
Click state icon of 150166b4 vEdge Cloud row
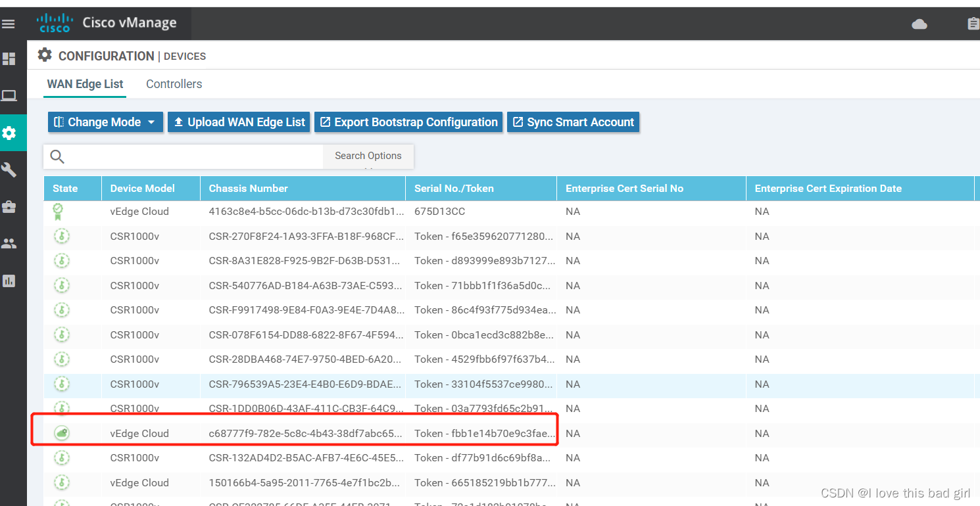click(62, 483)
